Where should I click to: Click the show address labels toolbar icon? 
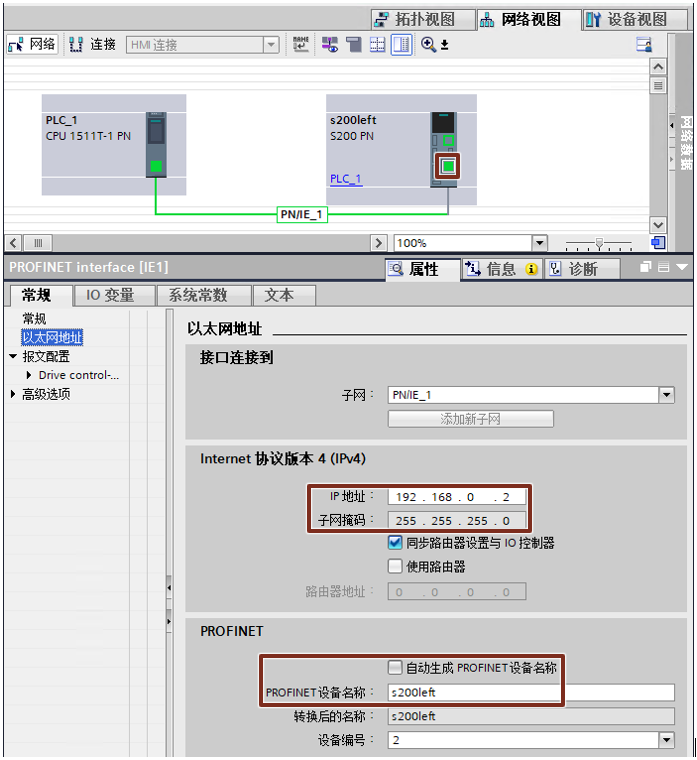[377, 44]
